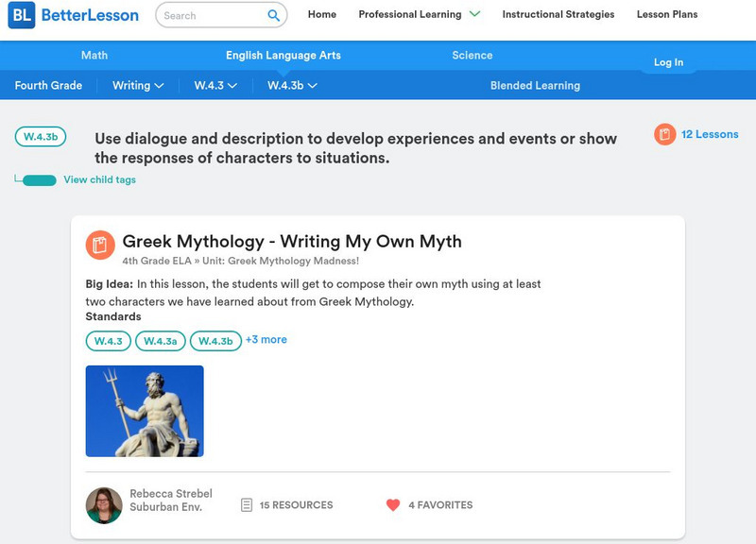The image size is (756, 544).
Task: Click the orange lesson icon beside Greek Mythology title
Action: point(100,246)
